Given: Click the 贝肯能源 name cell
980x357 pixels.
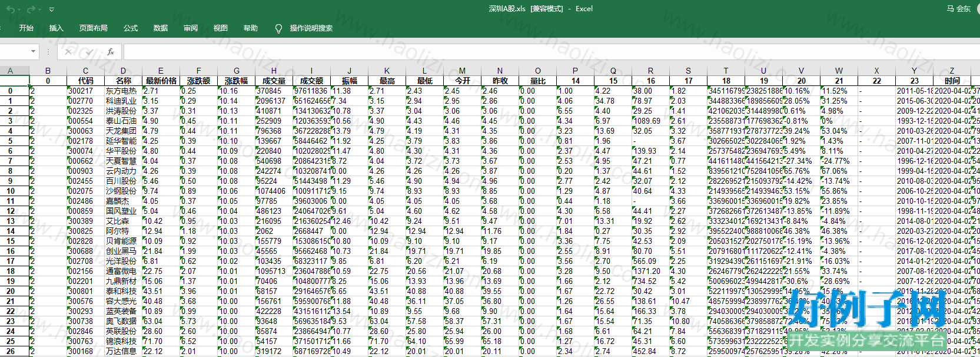Looking at the screenshot, I should coord(123,241).
